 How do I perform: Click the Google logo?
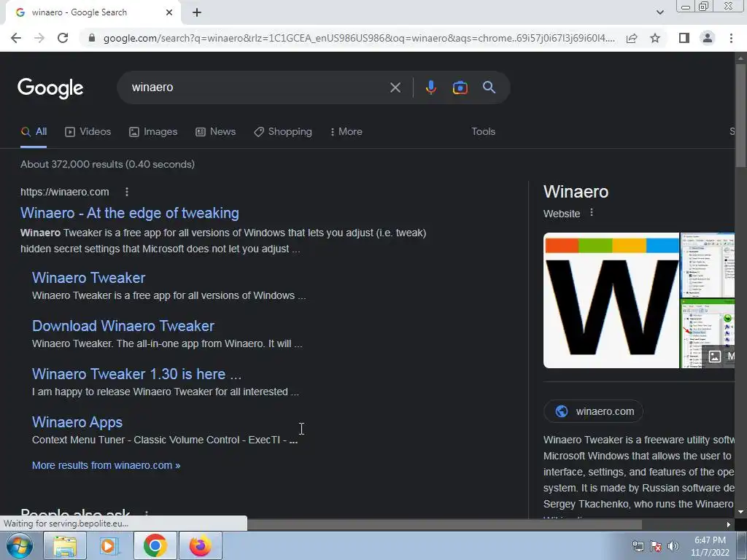click(50, 88)
